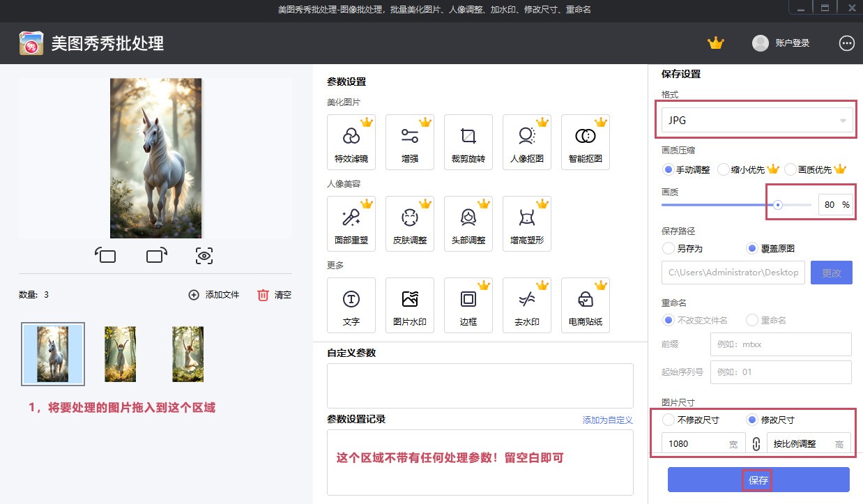Select the unicorn image thumbnail

pyautogui.click(x=53, y=353)
